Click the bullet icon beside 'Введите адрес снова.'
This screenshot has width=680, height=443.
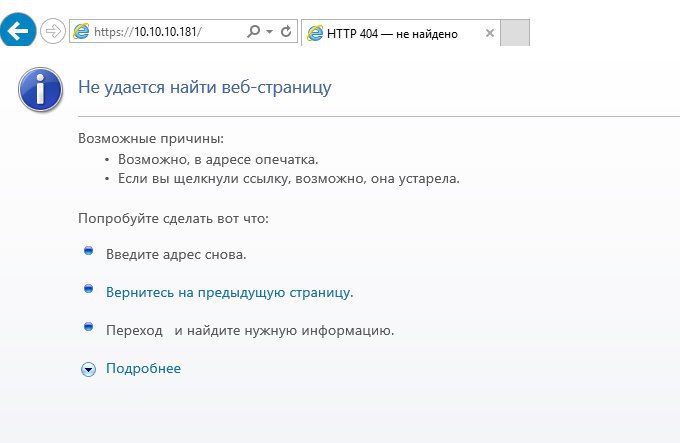[88, 251]
